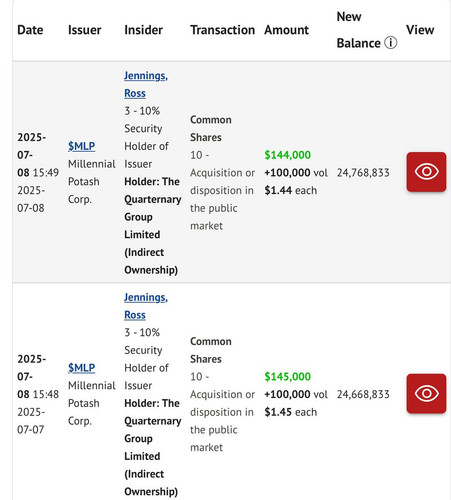This screenshot has height=500, width=451.
Task: Click the +100,000 vol text in $145,000 row
Action: [296, 394]
